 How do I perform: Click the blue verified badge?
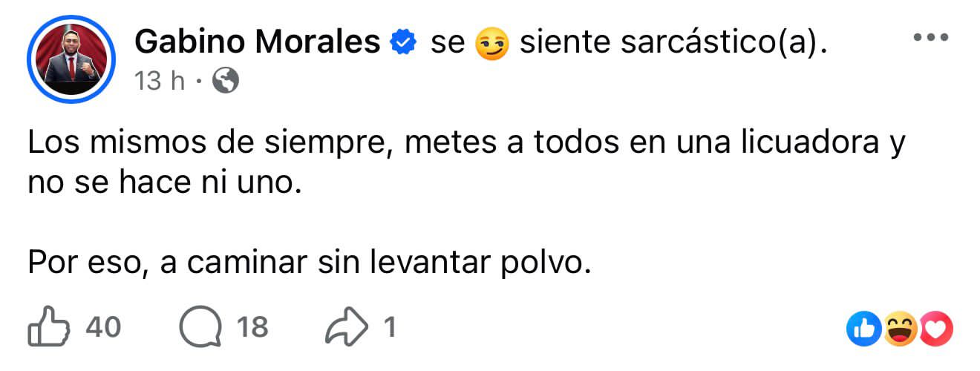[x=403, y=44]
